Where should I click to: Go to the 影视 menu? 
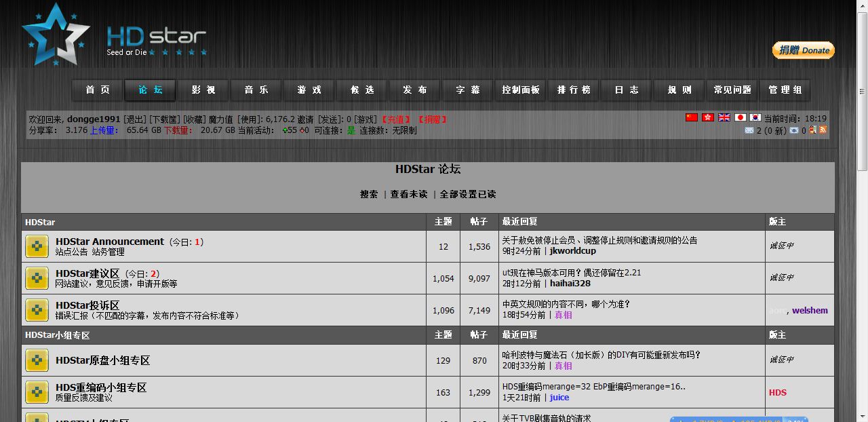203,90
